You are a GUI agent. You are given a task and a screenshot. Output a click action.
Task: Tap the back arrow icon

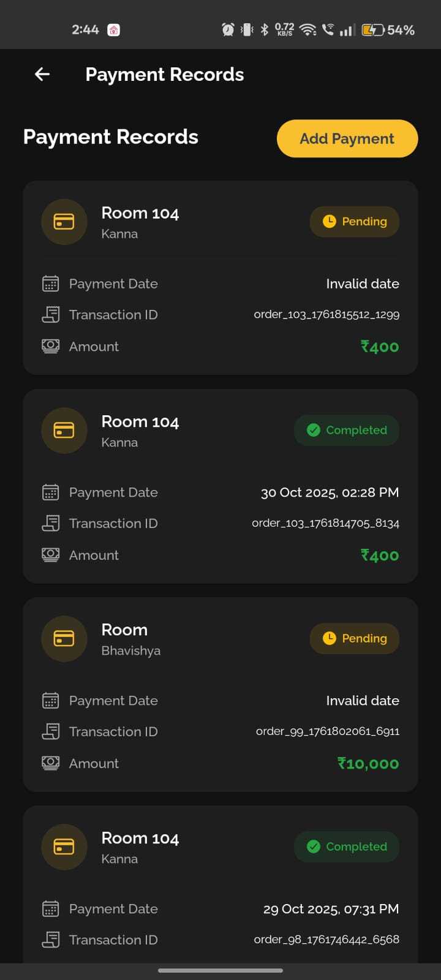click(42, 75)
